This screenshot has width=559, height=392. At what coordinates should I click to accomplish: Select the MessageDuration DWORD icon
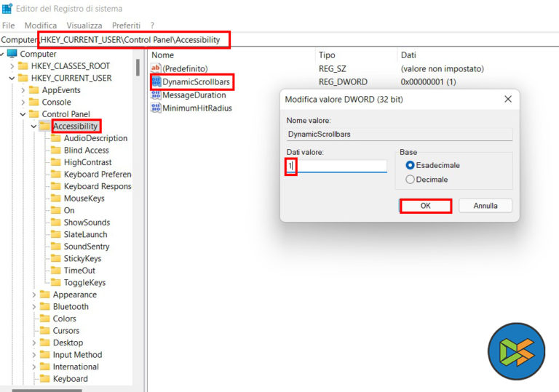(156, 95)
